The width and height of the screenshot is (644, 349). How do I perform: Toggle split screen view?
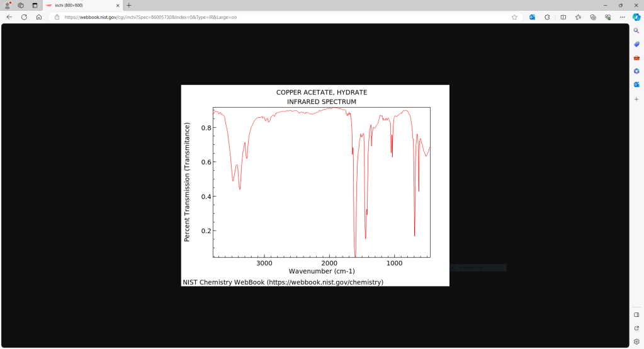563,17
